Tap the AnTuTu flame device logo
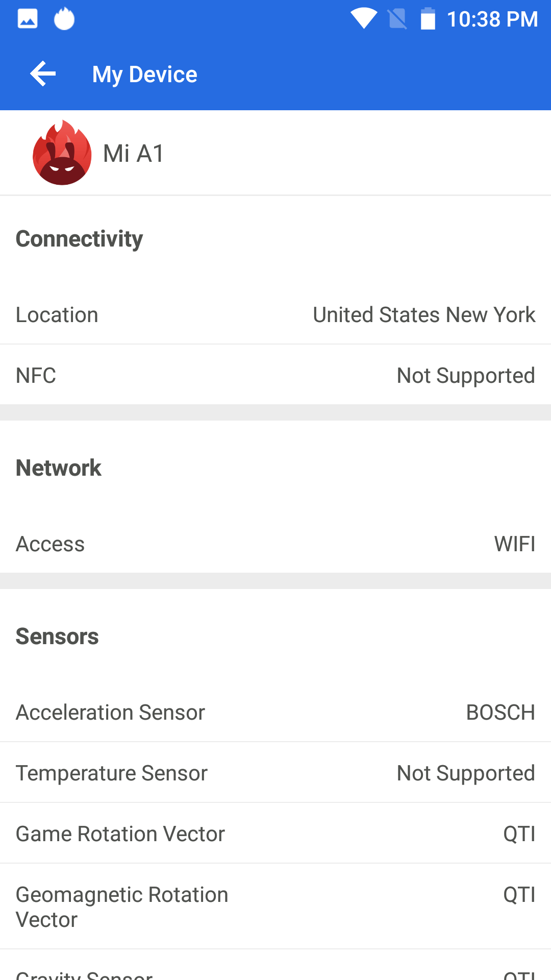Viewport: 551px width, 980px height. [x=62, y=153]
